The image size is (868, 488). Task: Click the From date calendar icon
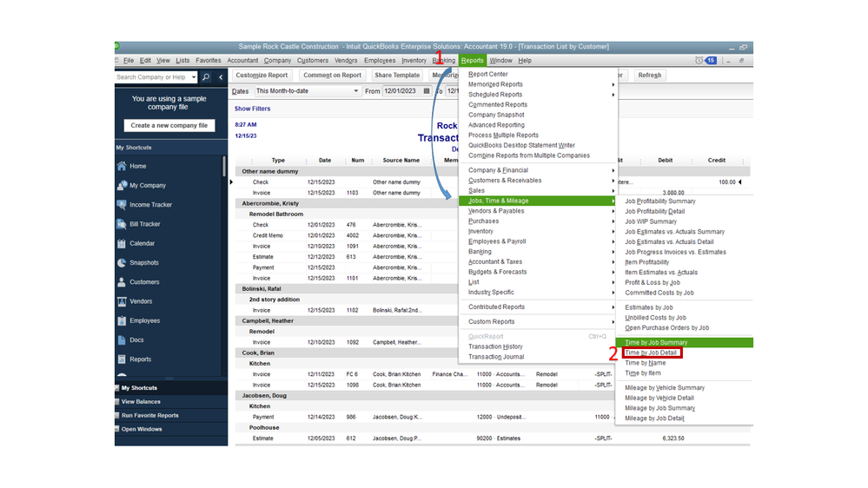pos(427,90)
